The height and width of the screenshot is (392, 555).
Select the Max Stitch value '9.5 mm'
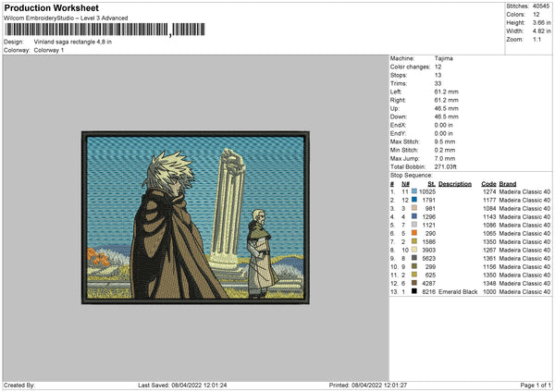tap(445, 141)
